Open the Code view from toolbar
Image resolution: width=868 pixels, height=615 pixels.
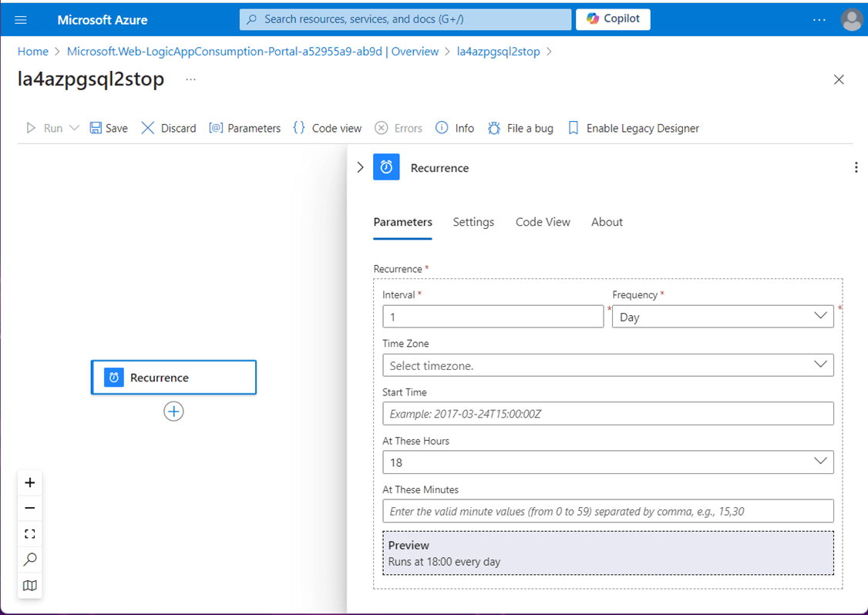(327, 128)
